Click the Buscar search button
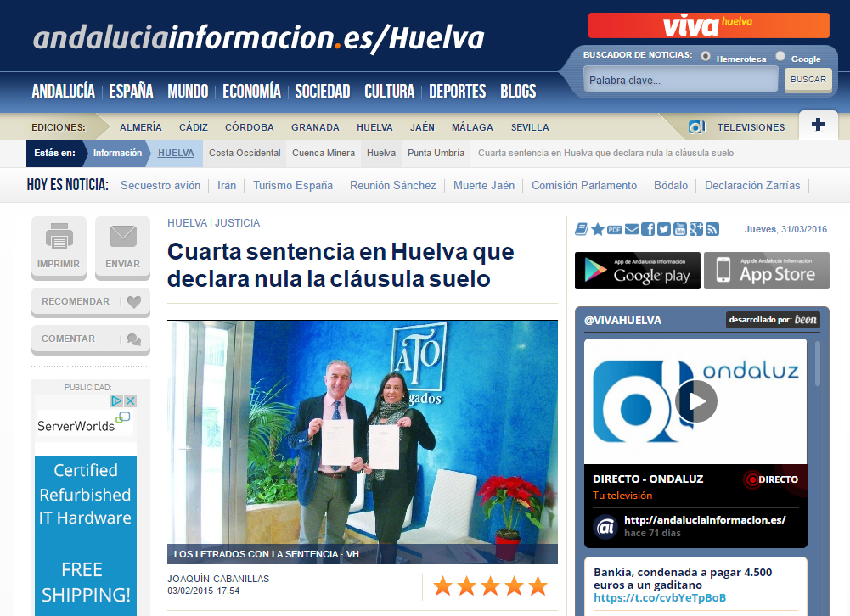Viewport: 850px width, 616px height. tap(808, 80)
